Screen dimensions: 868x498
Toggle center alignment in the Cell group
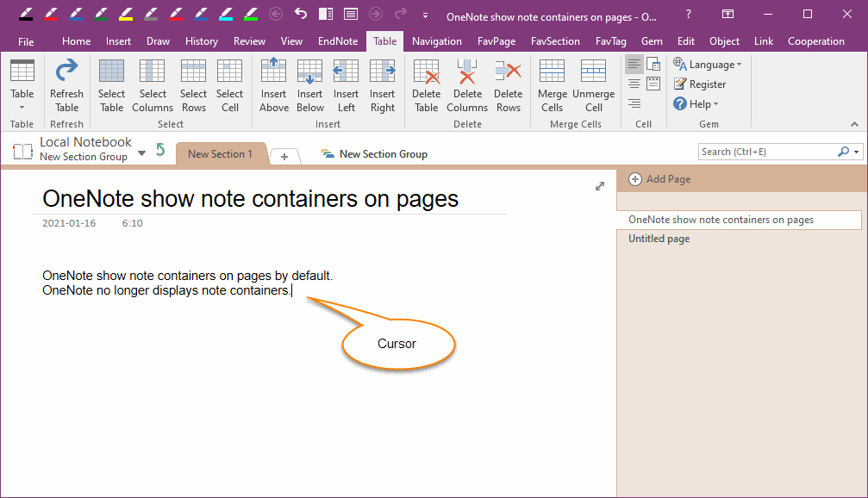tap(634, 84)
